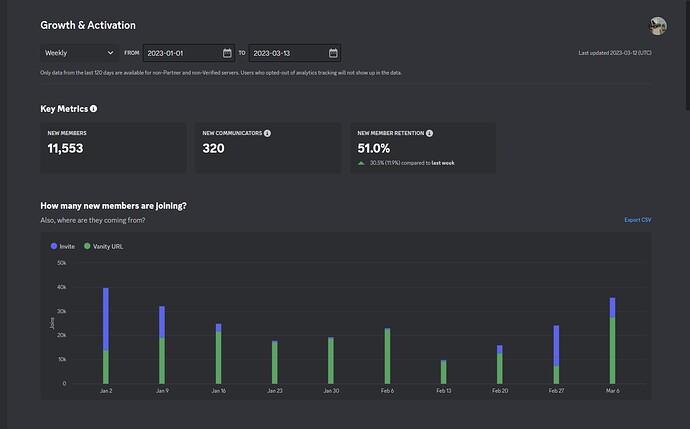
Task: Toggle the Invite series in chart legend
Action: 62,245
